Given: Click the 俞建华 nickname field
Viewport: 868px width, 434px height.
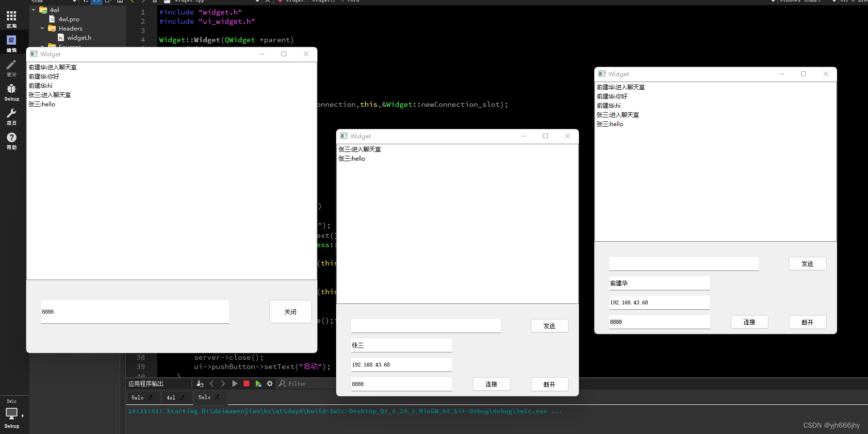Looking at the screenshot, I should (x=660, y=283).
